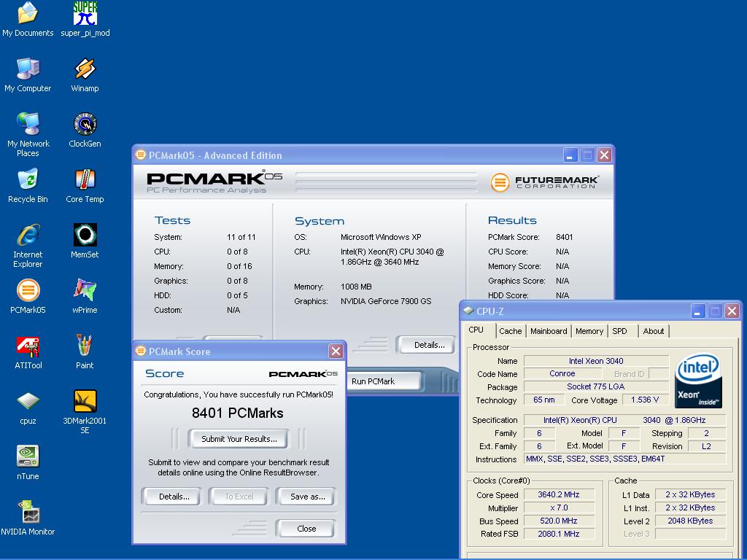Open Internet Explorer icon
The height and width of the screenshot is (560, 747).
(28, 245)
